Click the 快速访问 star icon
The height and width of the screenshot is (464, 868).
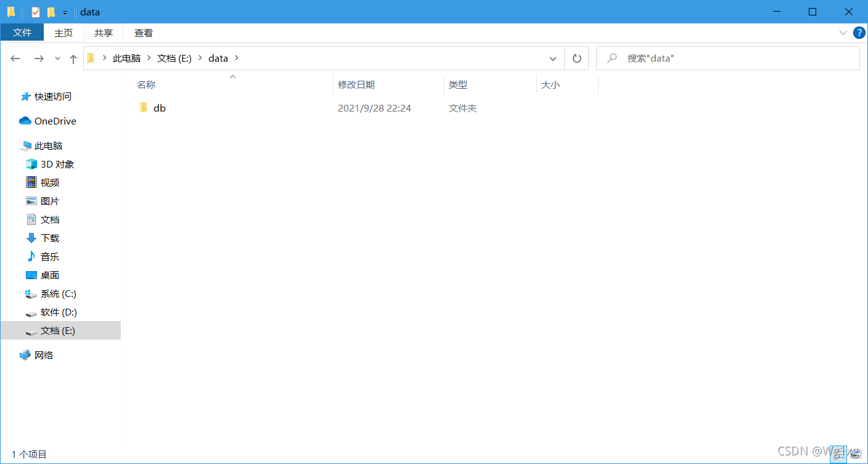tap(25, 96)
